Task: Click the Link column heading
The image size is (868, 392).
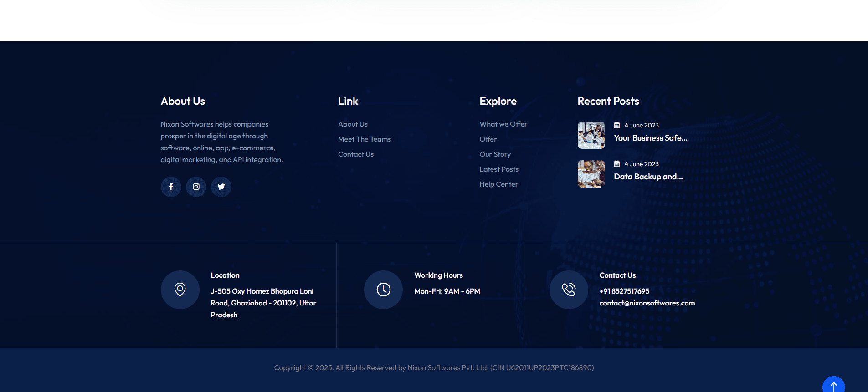Action: pyautogui.click(x=348, y=101)
